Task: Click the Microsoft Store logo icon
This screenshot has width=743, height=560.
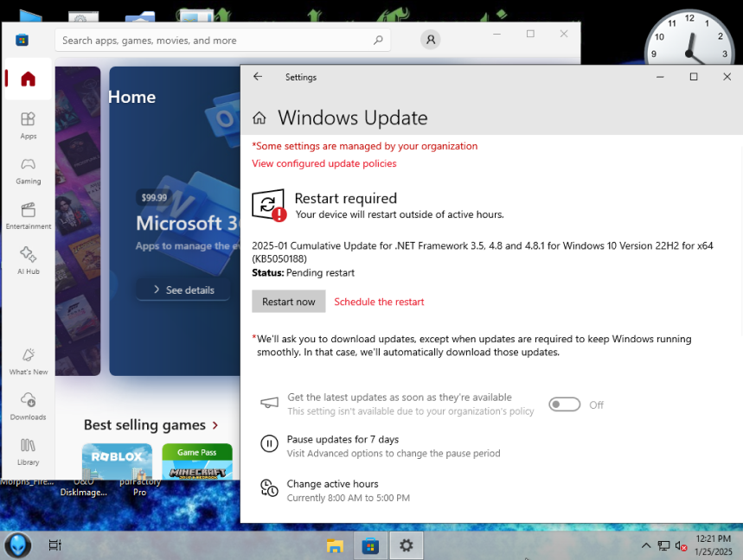Action: click(22, 40)
